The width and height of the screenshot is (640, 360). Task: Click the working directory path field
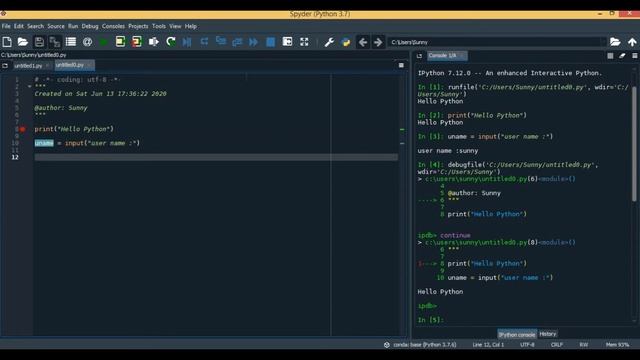tap(496, 42)
